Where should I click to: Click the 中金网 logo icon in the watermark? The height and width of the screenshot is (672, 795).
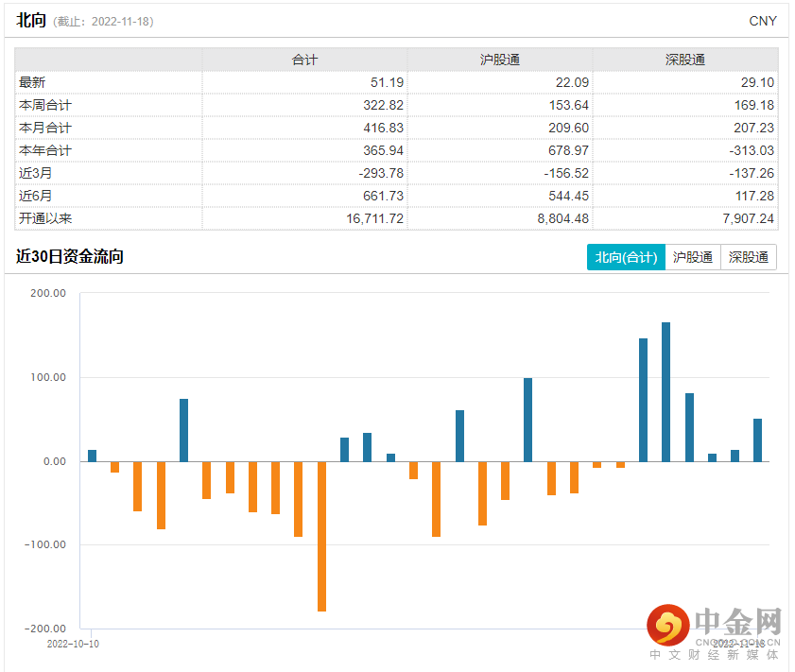point(667,626)
